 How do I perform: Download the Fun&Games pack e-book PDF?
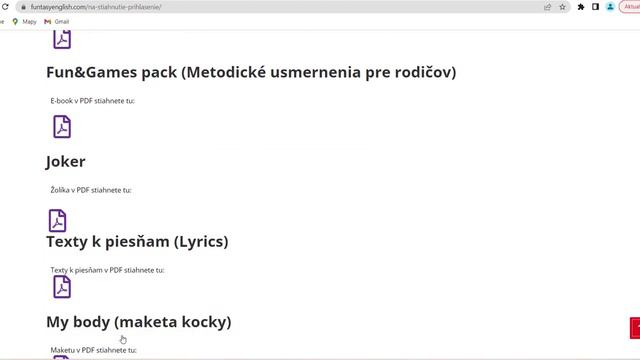point(62,127)
